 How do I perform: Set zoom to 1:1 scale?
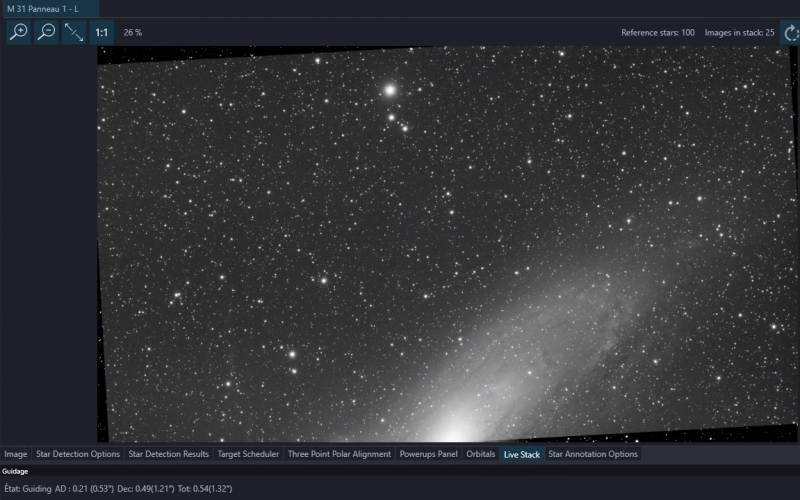tap(102, 32)
